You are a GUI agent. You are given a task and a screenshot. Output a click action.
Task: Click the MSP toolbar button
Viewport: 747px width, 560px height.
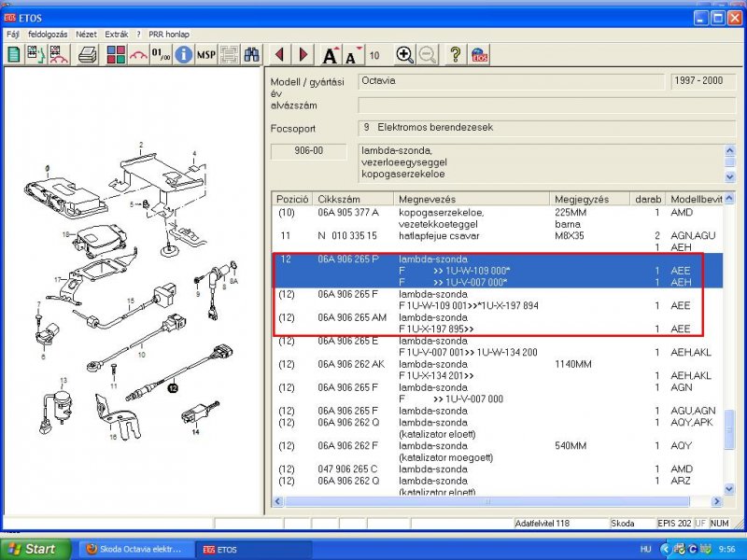click(x=205, y=55)
